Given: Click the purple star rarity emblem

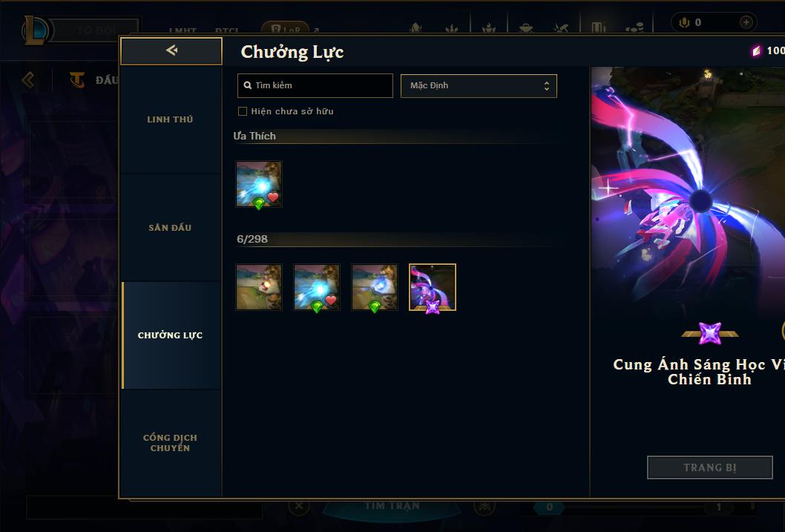Looking at the screenshot, I should [710, 333].
